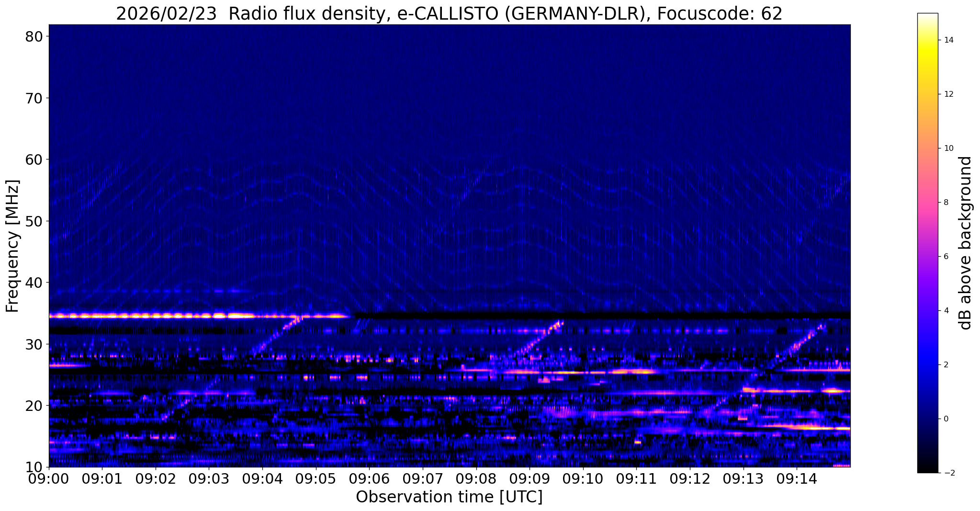This screenshot has height=511, width=980.
Task: Click the 09:05 time tick label
Action: click(x=316, y=478)
